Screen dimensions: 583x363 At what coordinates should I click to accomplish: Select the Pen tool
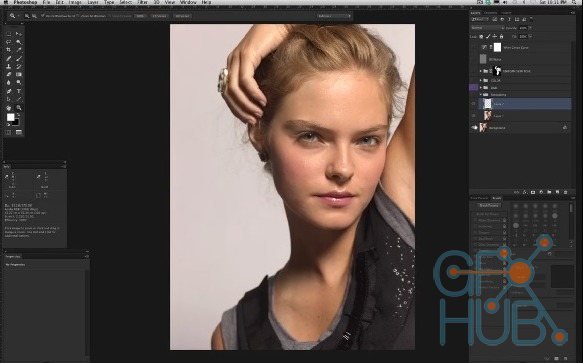point(9,91)
